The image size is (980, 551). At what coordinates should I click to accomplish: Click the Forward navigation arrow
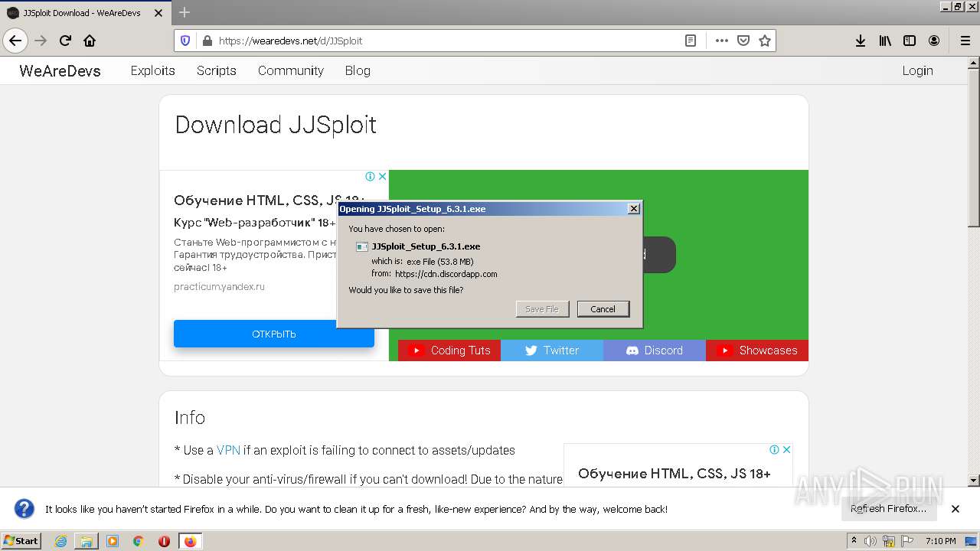(41, 41)
